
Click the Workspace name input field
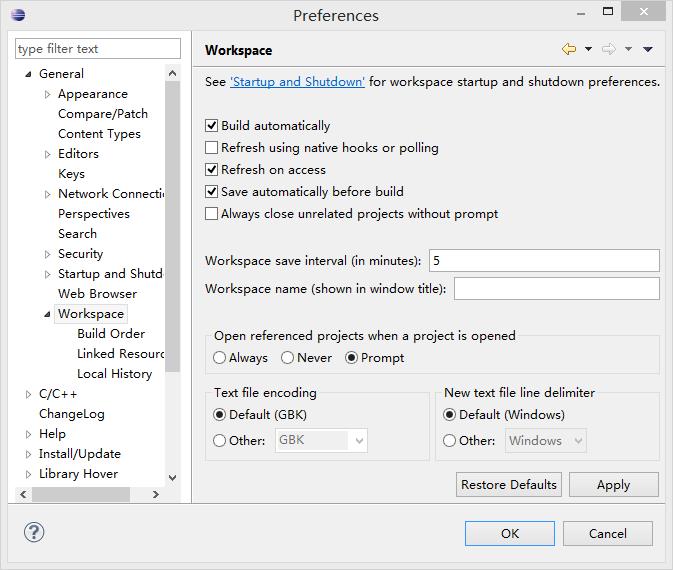[557, 288]
